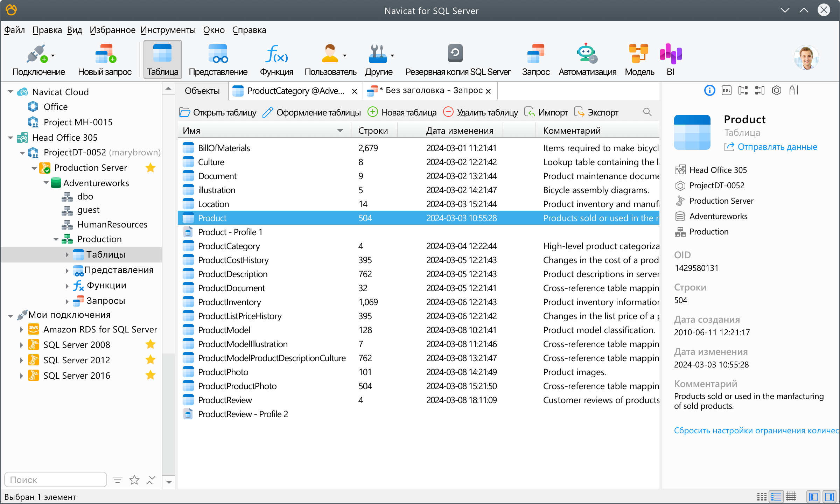Click into the Поиск search field
This screenshot has width=840, height=504.
(56, 479)
